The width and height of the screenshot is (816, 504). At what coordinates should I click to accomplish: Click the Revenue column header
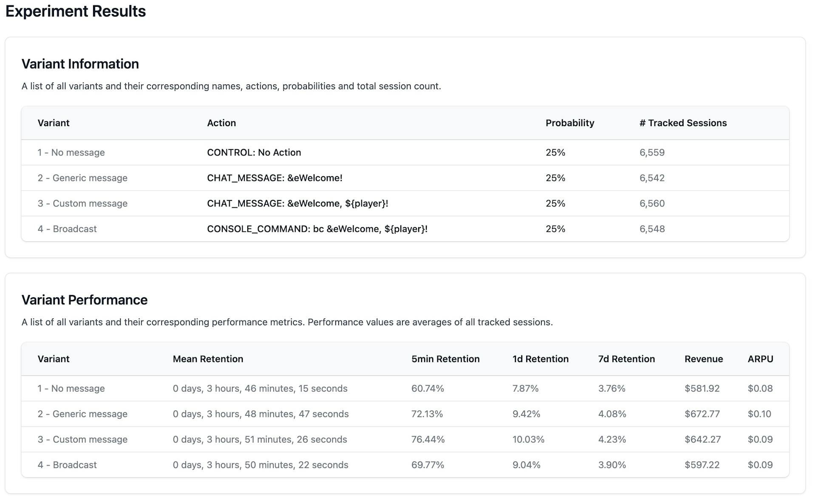[703, 359]
